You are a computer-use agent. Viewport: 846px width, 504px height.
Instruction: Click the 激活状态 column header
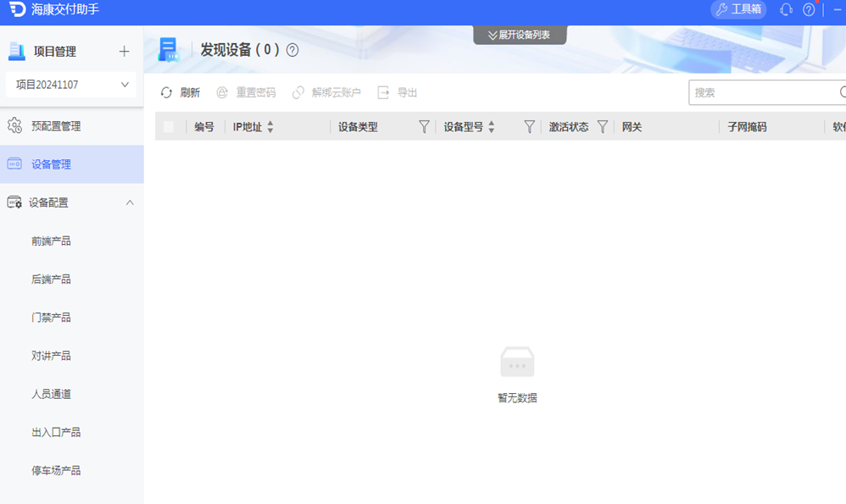pos(569,127)
